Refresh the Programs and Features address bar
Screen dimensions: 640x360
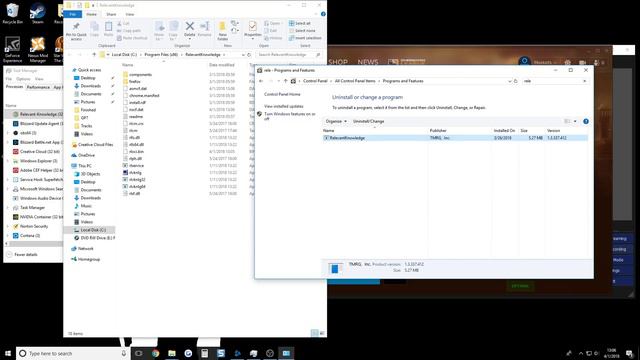pos(516,81)
